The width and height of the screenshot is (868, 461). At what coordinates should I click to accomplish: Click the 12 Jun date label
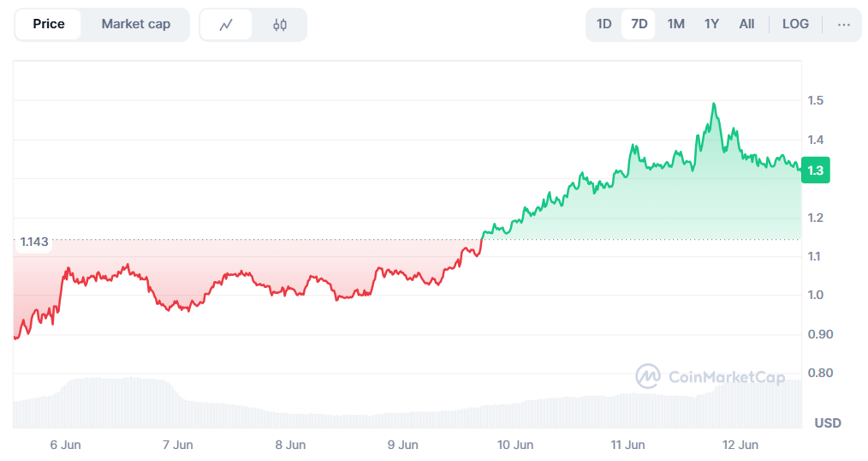point(740,445)
